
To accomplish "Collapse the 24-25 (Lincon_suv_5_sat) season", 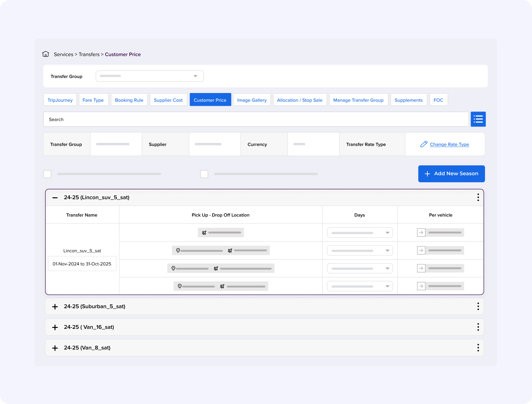I will point(55,198).
